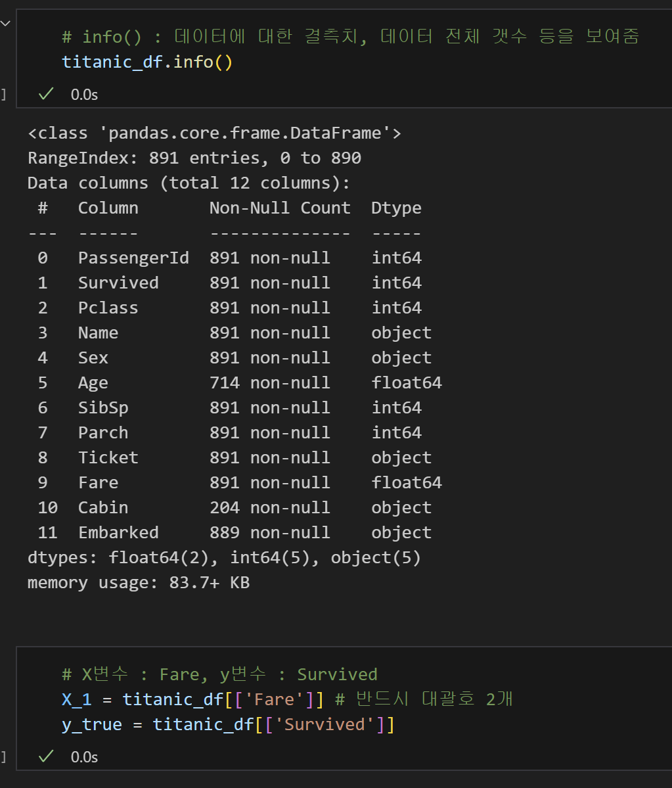Click the green success checkmark of info() cell
Screen dimensions: 672x788
coord(46,94)
